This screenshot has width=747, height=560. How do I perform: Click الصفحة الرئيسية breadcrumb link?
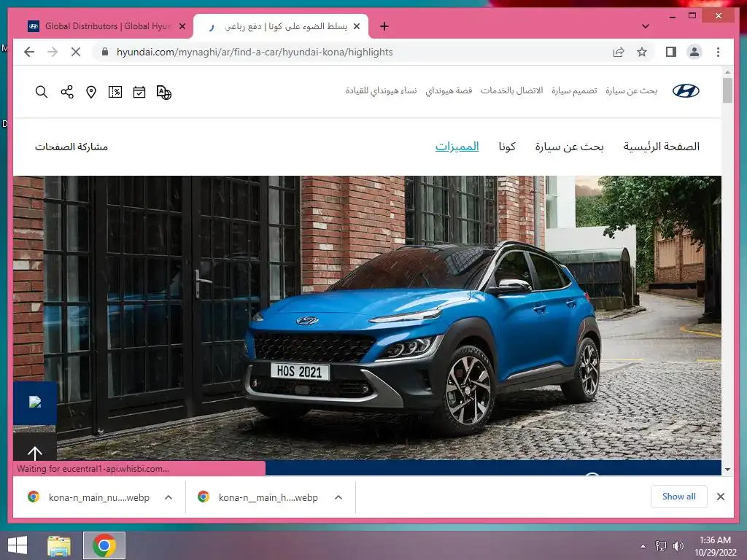(661, 147)
